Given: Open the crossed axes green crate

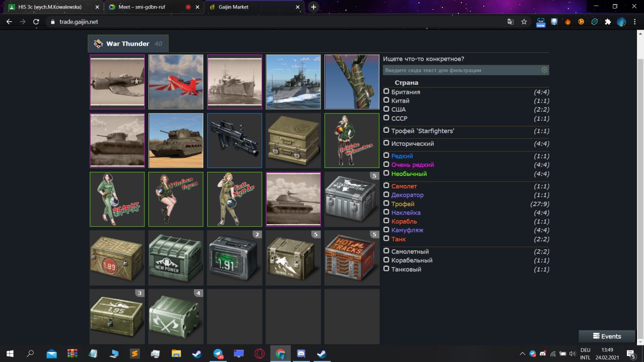Looking at the screenshot, I should click(176, 316).
